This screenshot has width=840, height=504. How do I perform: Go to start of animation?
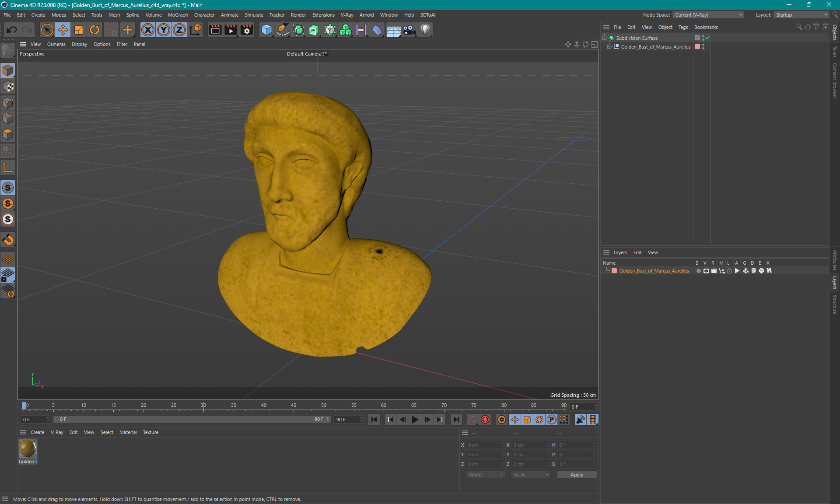tap(374, 420)
